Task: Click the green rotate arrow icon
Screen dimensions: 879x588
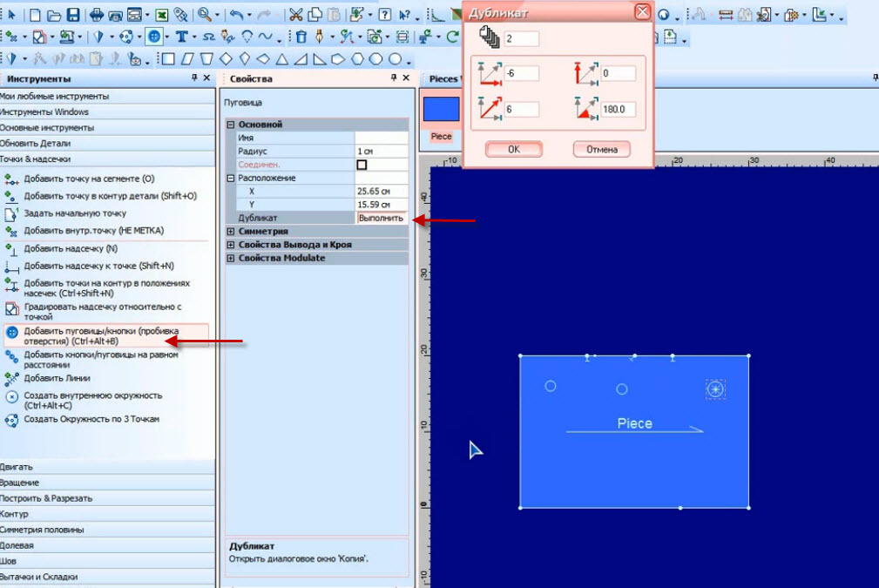Action: coord(452,37)
